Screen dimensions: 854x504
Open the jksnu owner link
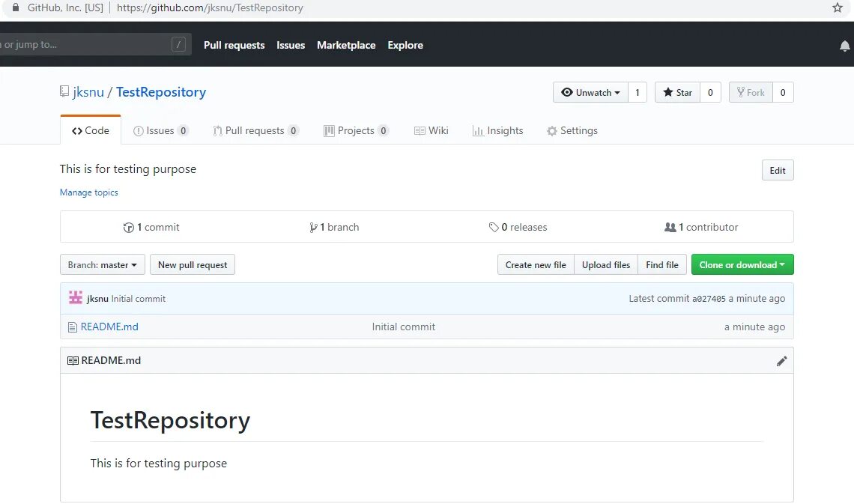pos(88,92)
